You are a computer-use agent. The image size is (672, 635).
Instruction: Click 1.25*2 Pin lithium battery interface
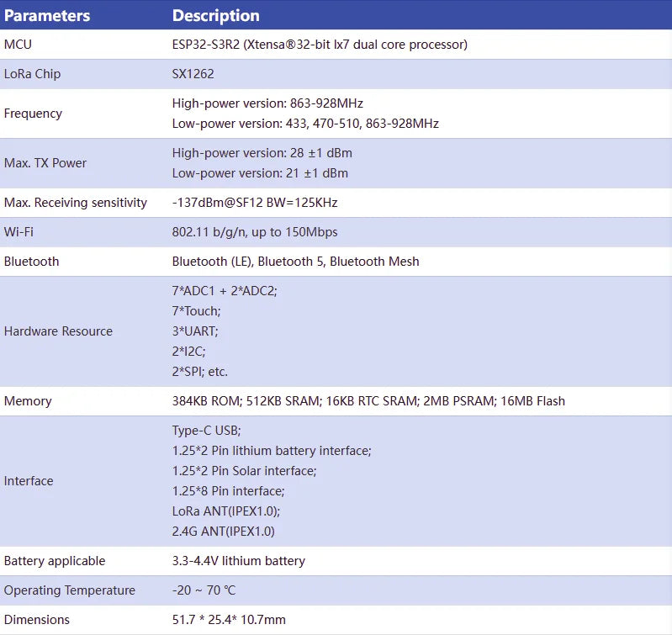(x=272, y=451)
